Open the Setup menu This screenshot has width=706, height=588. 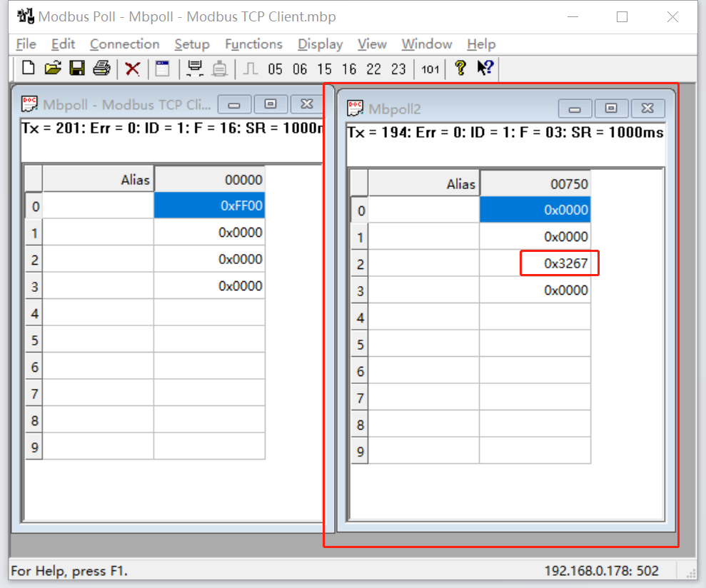tap(192, 44)
